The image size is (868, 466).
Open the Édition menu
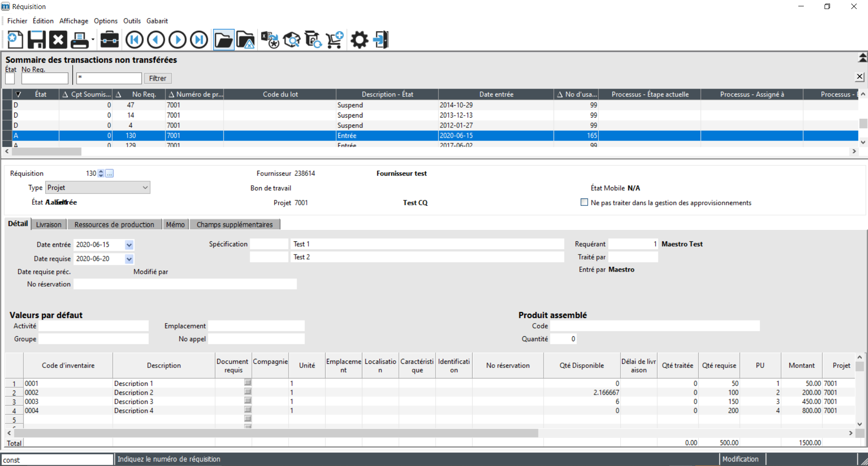pos(43,21)
